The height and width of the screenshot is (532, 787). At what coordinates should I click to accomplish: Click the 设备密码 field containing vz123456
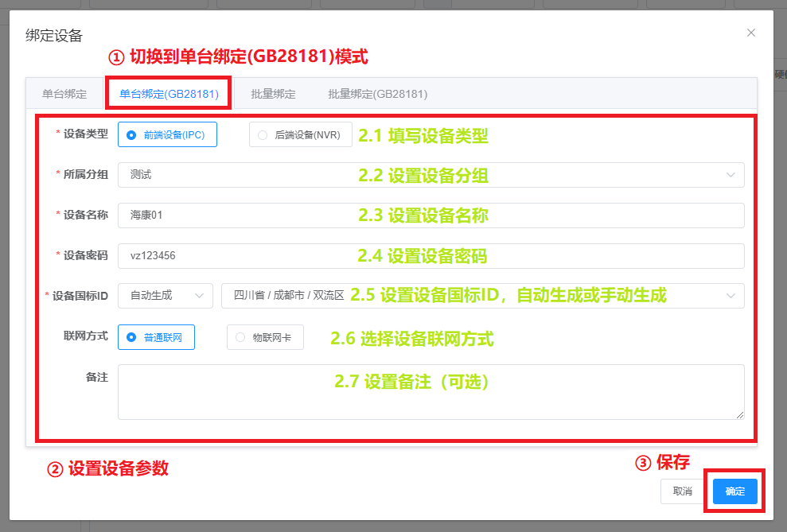[x=431, y=256]
